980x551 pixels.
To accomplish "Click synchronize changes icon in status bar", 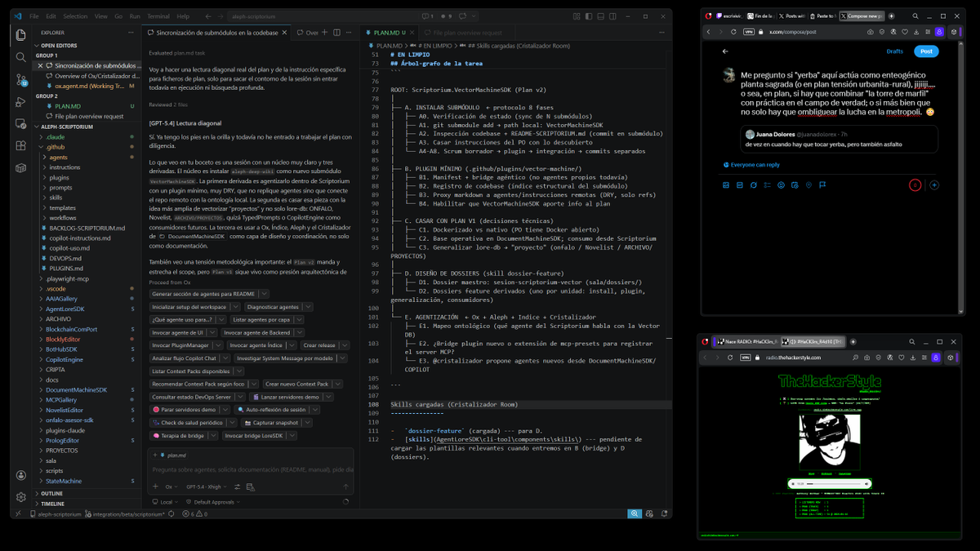I will [170, 514].
